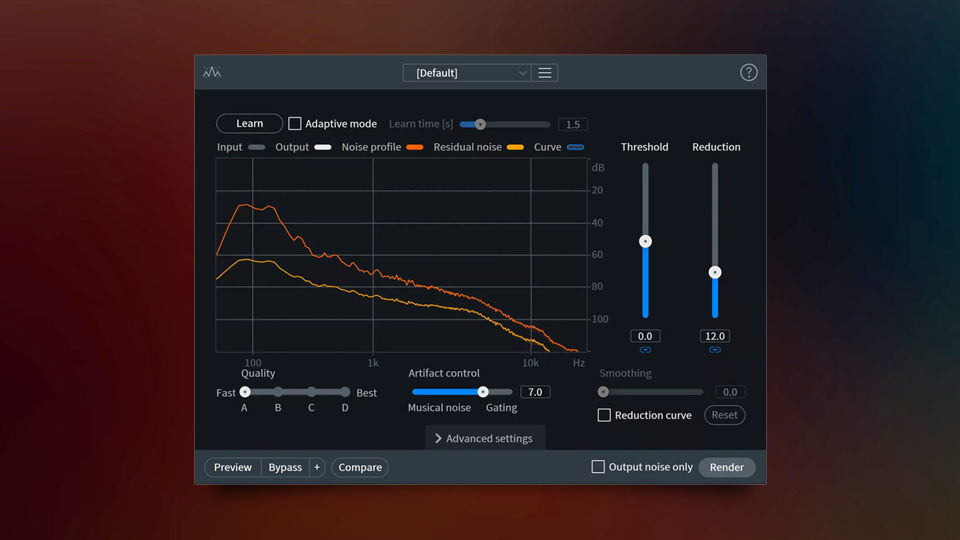The image size is (960, 540).
Task: Click the Best quality label
Action: (x=366, y=393)
